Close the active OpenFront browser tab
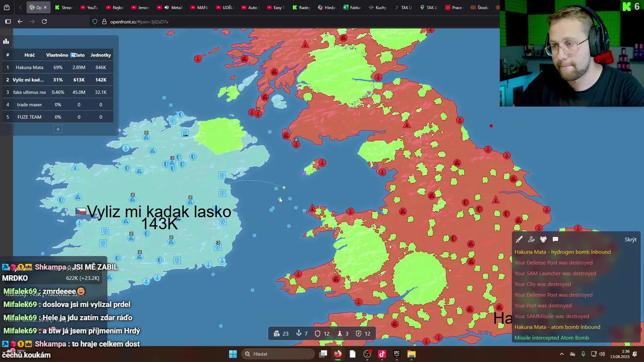The image size is (644, 362). (45, 8)
